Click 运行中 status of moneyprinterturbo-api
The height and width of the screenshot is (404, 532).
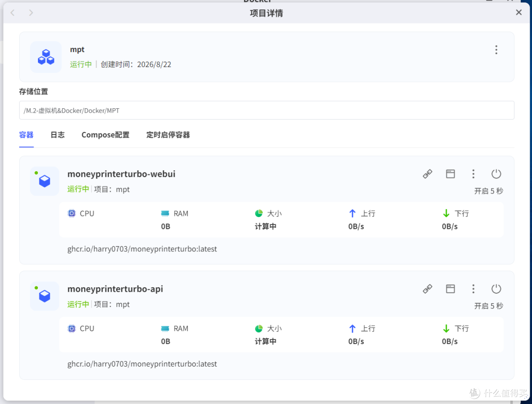pyautogui.click(x=78, y=304)
